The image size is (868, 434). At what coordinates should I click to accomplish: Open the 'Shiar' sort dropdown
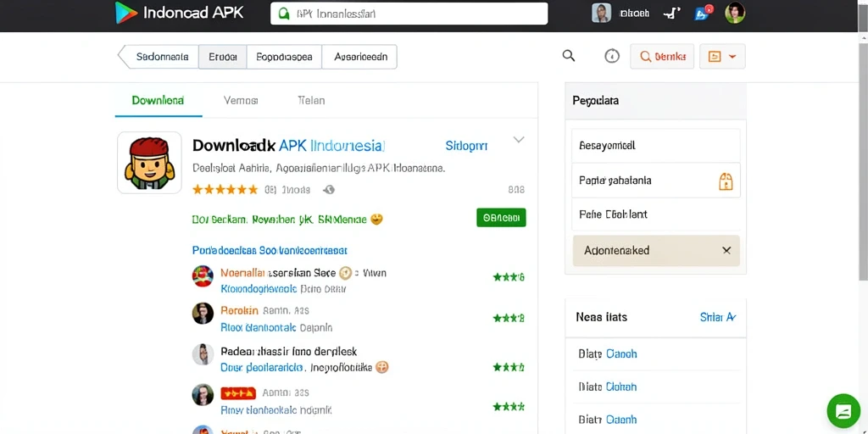click(x=718, y=317)
